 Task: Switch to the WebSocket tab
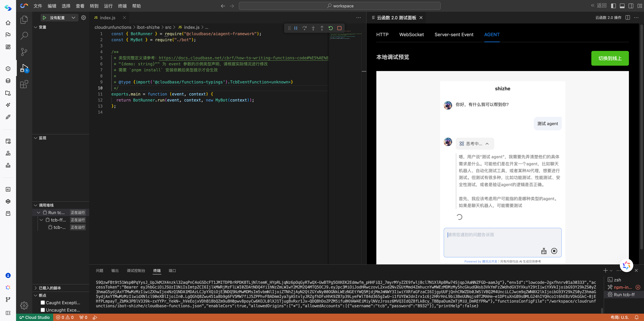point(411,35)
